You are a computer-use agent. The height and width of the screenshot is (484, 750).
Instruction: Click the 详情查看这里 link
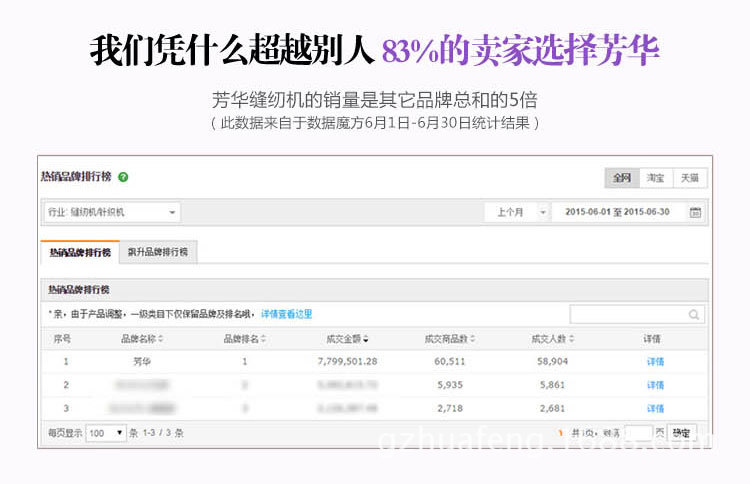click(x=286, y=314)
